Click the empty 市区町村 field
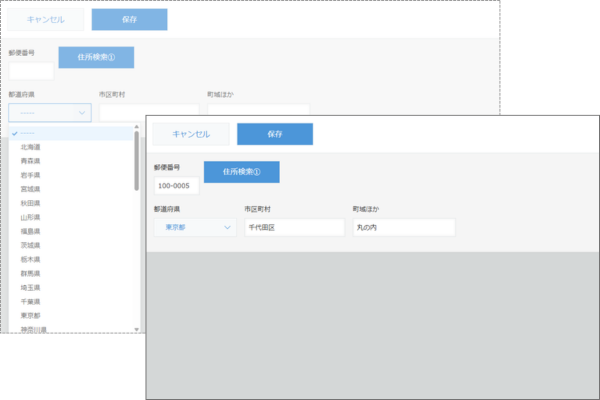The width and height of the screenshot is (600, 400). (120, 112)
